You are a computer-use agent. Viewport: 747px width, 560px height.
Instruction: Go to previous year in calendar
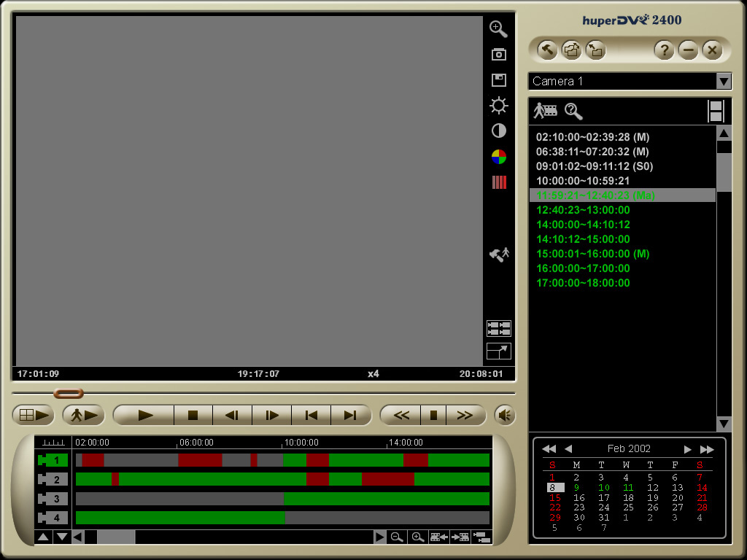(549, 449)
